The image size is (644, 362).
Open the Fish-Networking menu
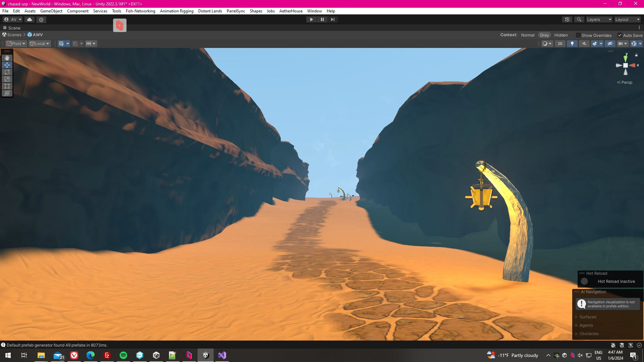[x=140, y=11]
